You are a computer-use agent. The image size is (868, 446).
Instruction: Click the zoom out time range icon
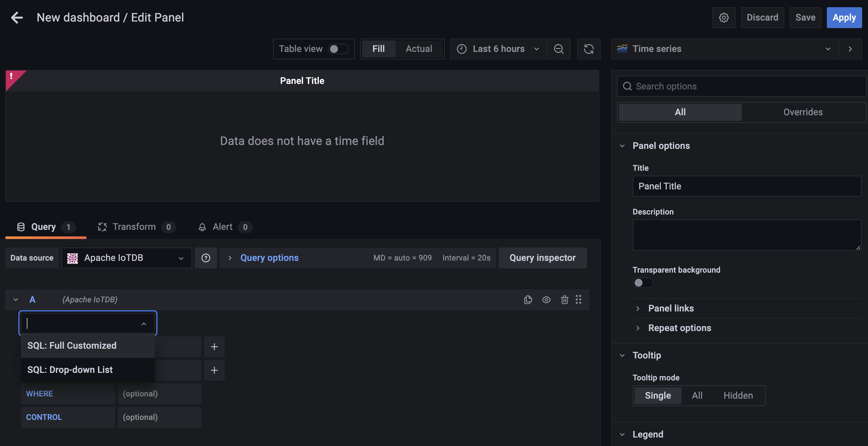558,49
